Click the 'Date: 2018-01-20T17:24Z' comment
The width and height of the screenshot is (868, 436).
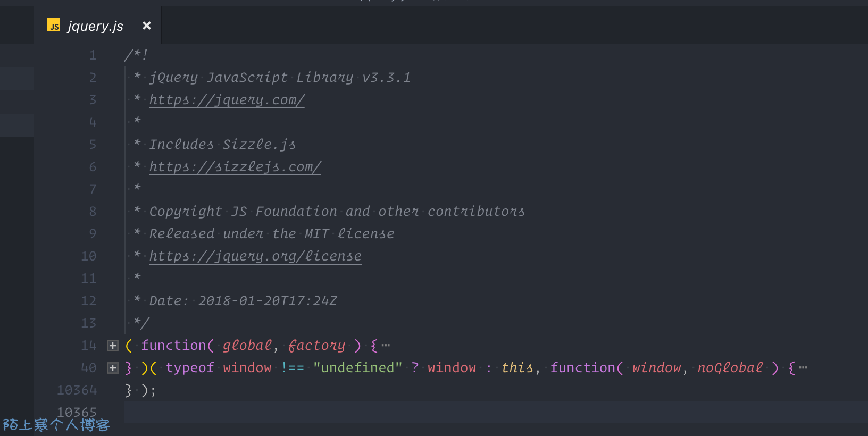[x=243, y=301]
